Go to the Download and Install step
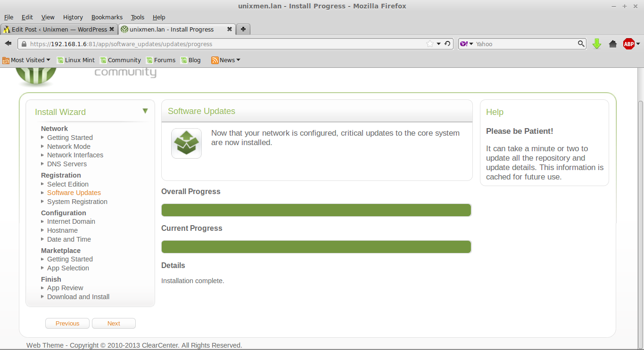Image resolution: width=644 pixels, height=350 pixels. pyautogui.click(x=78, y=297)
